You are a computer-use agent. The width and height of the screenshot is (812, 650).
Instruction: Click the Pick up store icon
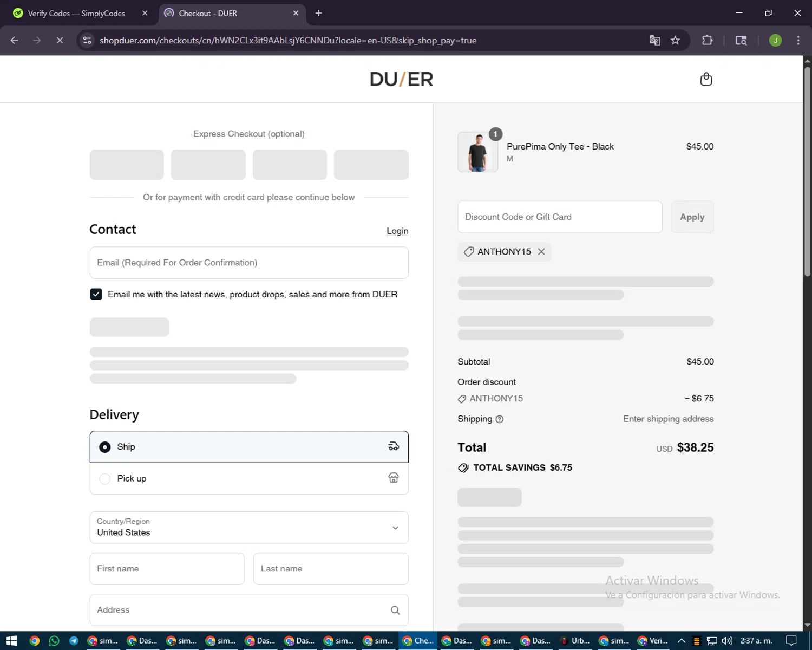[394, 478]
